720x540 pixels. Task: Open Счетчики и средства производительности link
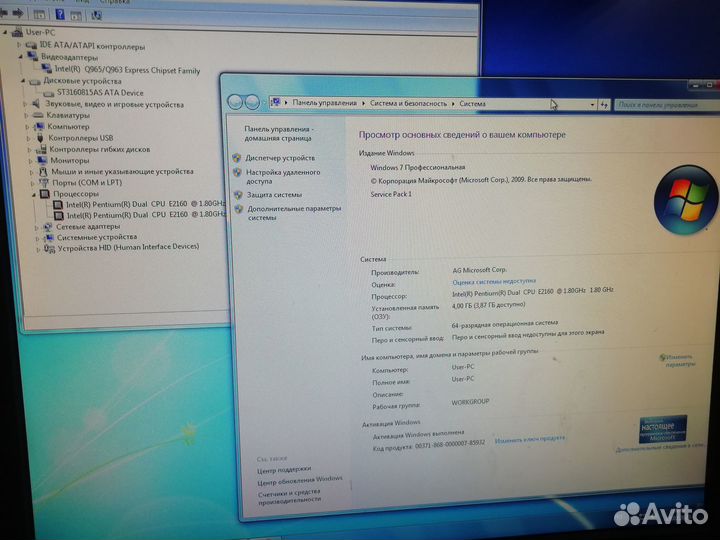[289, 496]
